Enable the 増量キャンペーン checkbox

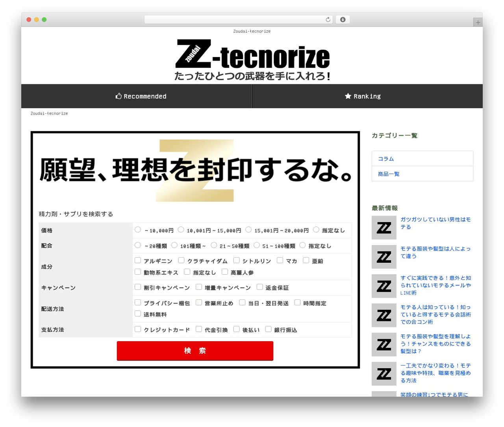pyautogui.click(x=199, y=287)
